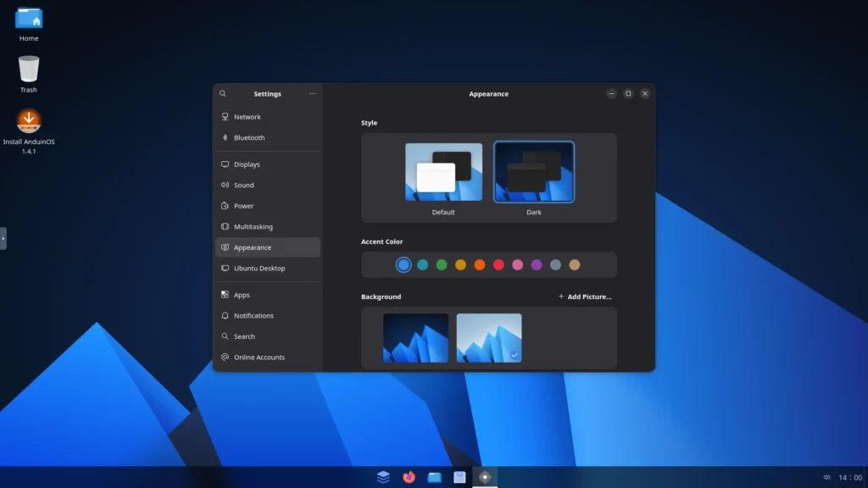Choose the teal accent color

[422, 265]
